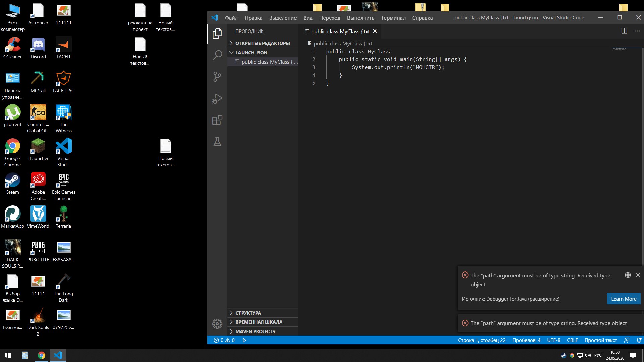
Task: Open Source Control view in activity bar
Action: click(217, 77)
